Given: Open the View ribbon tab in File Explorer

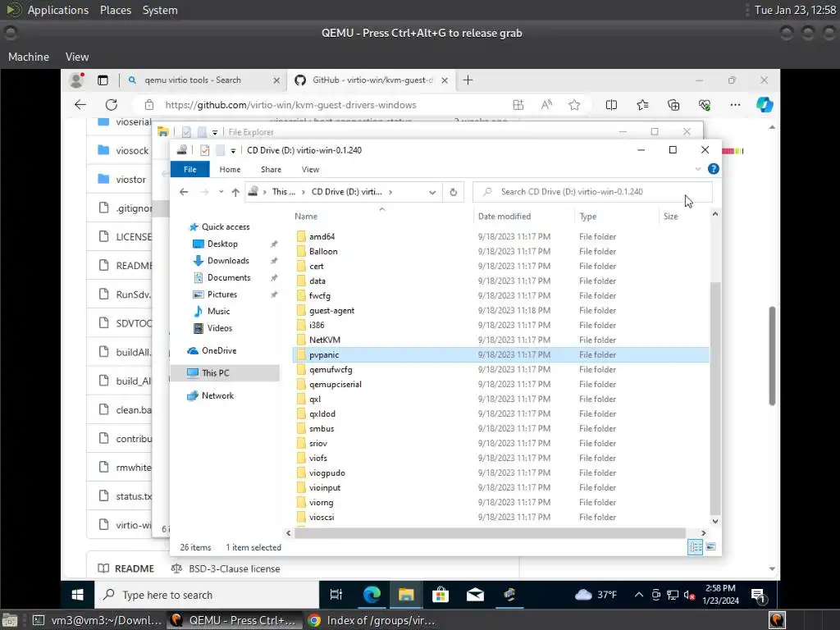Looking at the screenshot, I should [x=310, y=169].
